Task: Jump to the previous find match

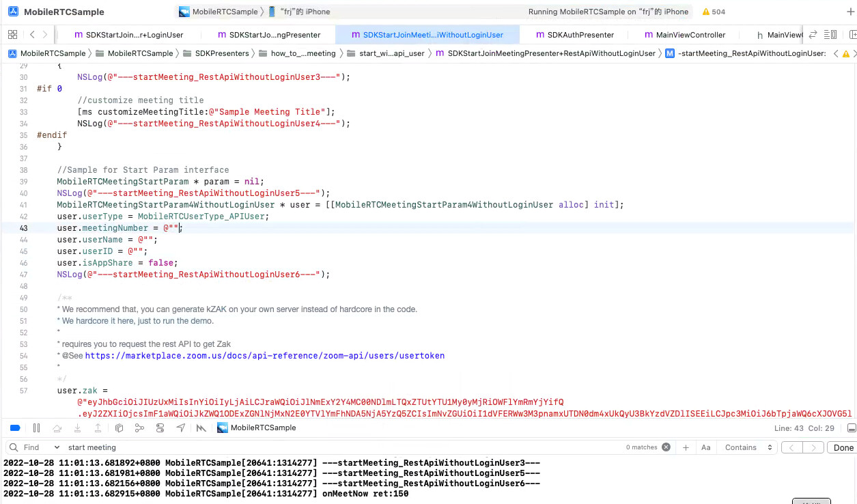Action: pos(792,447)
